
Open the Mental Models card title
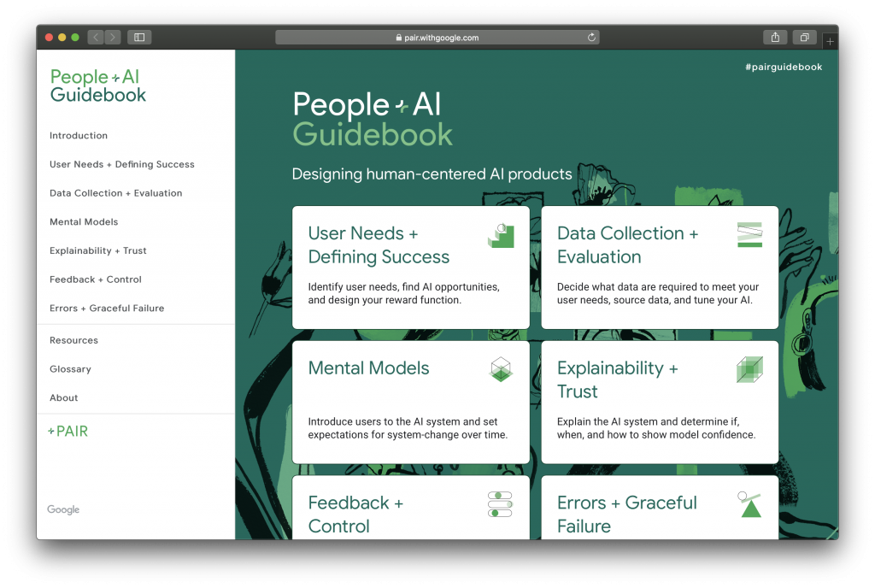tap(368, 368)
